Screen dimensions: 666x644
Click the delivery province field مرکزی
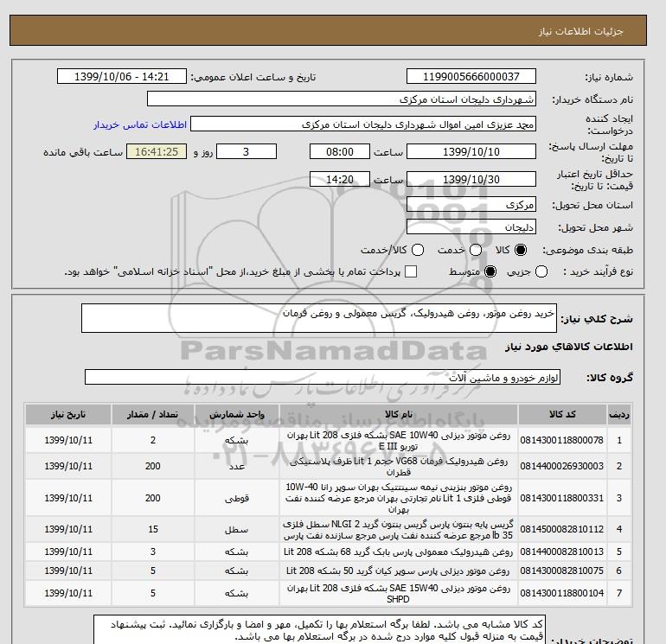(x=471, y=205)
